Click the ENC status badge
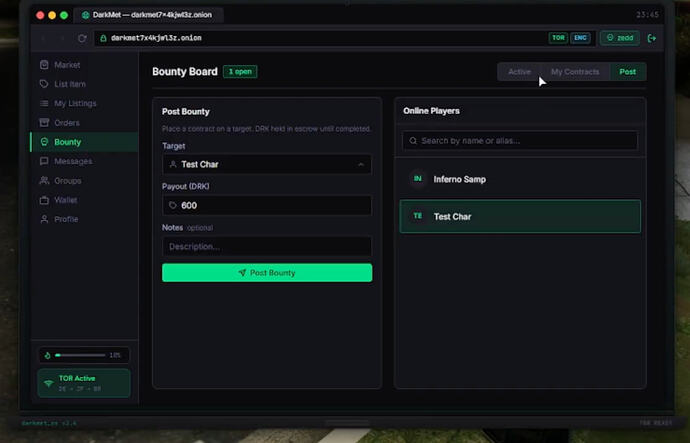This screenshot has width=690, height=443. pos(580,38)
